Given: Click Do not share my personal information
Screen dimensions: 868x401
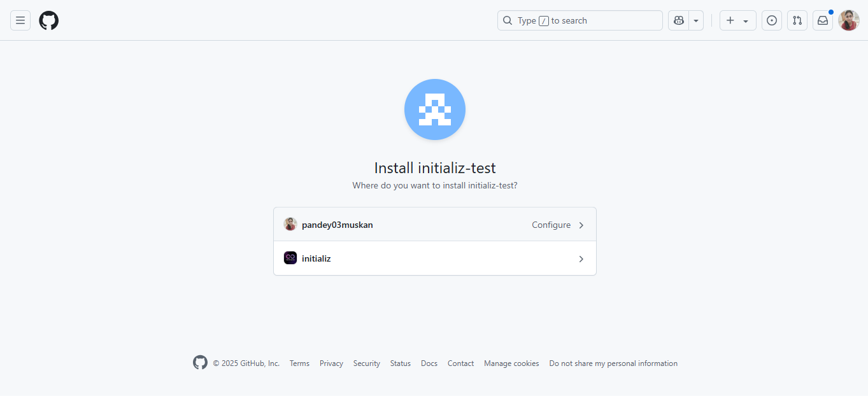Looking at the screenshot, I should [x=613, y=363].
